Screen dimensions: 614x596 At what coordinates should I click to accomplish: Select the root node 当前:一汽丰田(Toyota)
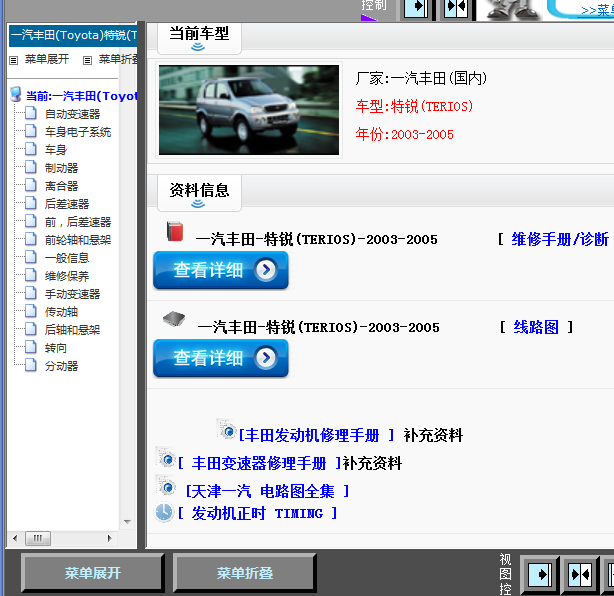click(x=81, y=96)
